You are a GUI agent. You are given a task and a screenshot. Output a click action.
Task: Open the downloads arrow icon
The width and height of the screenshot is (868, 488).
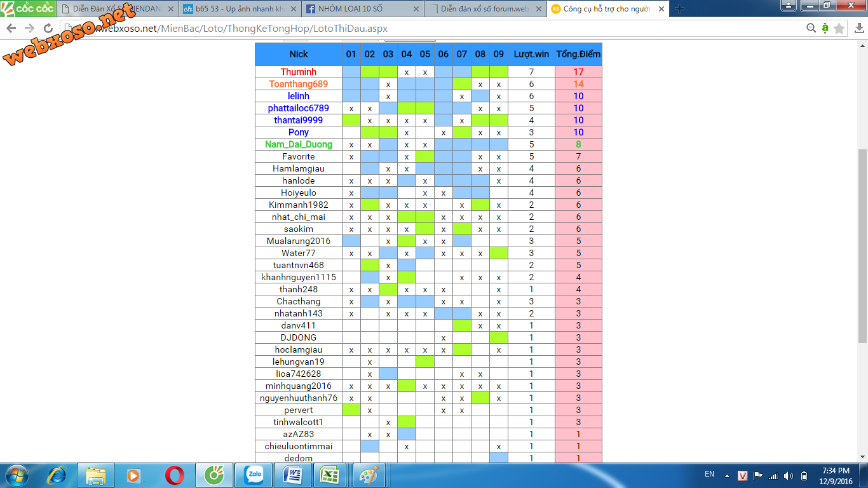[x=859, y=29]
